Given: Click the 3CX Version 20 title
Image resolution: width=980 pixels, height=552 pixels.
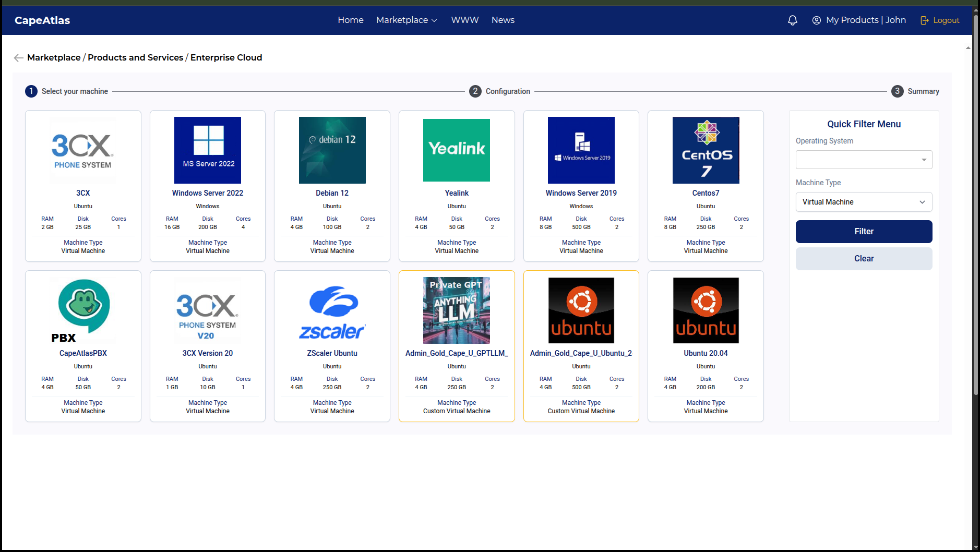Looking at the screenshot, I should [x=208, y=353].
